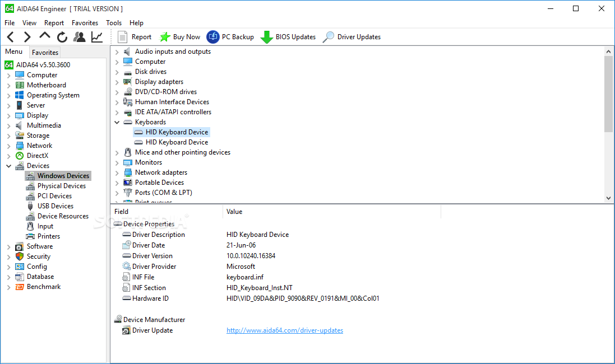
Task: Expand the Computer node in left sidebar
Action: [8, 75]
